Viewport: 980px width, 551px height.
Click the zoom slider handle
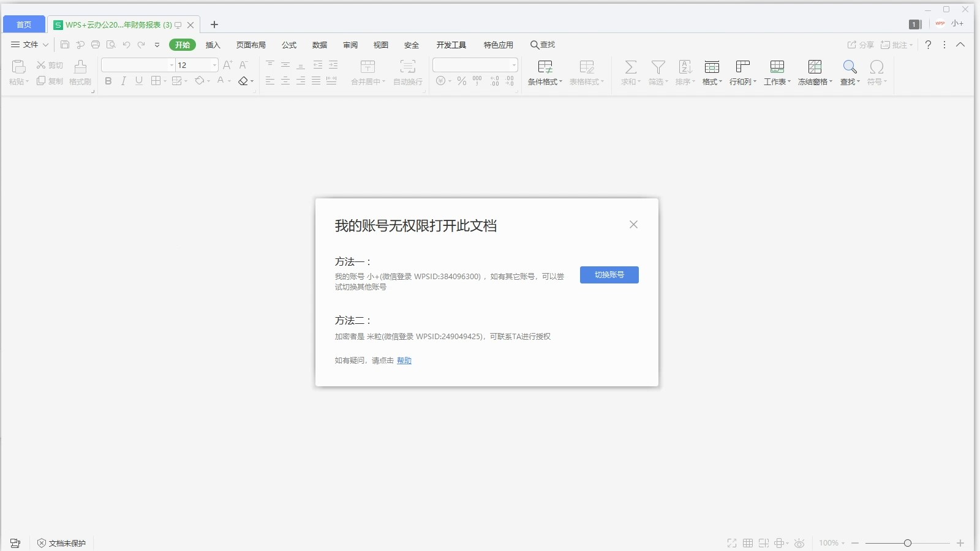click(908, 543)
